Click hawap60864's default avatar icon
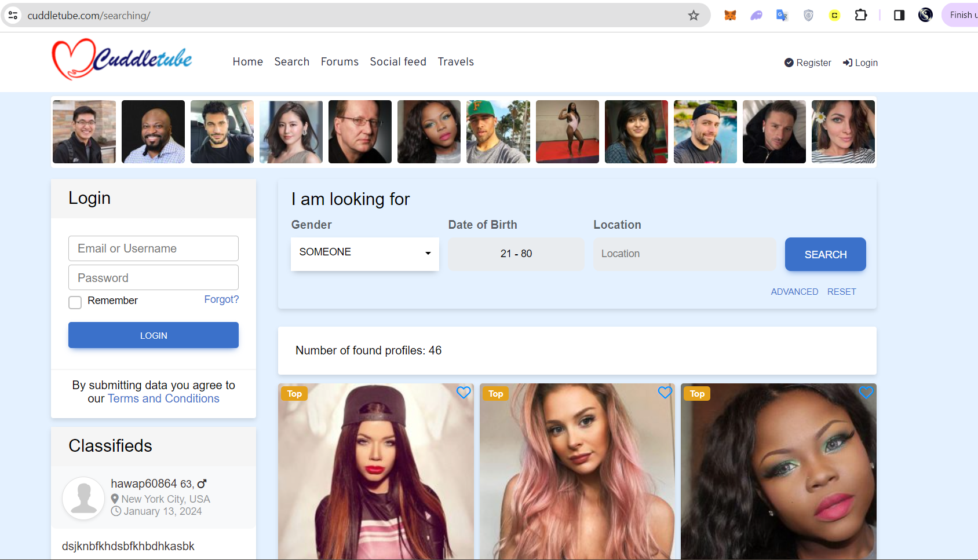The width and height of the screenshot is (978, 560). 83,498
